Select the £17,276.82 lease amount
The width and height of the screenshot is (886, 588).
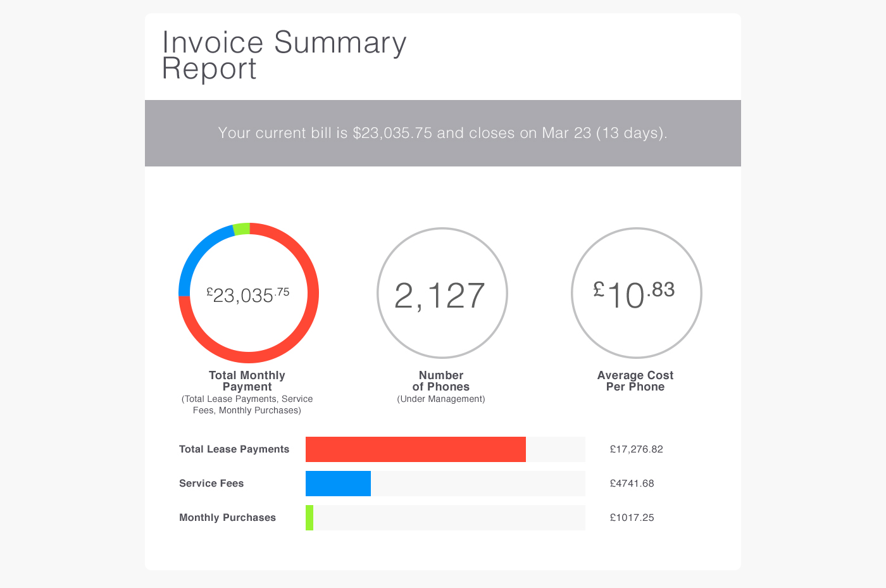coord(636,449)
